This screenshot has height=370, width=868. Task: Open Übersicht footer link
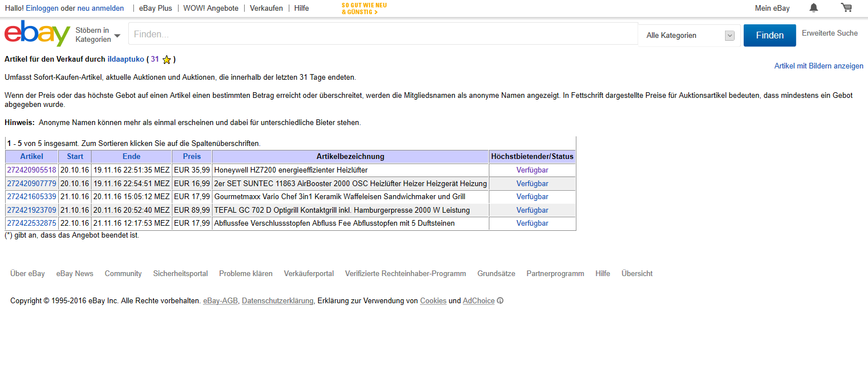[x=637, y=273]
